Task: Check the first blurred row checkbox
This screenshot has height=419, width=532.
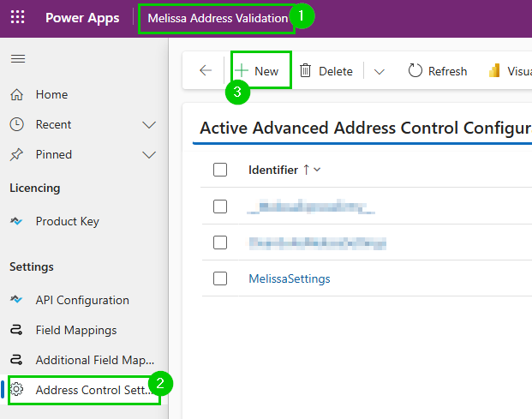Action: [220, 207]
